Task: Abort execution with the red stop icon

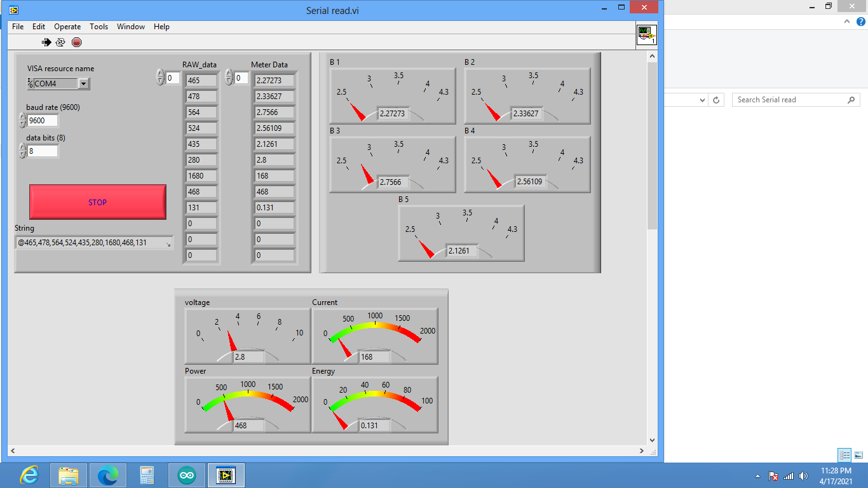Action: 76,43
